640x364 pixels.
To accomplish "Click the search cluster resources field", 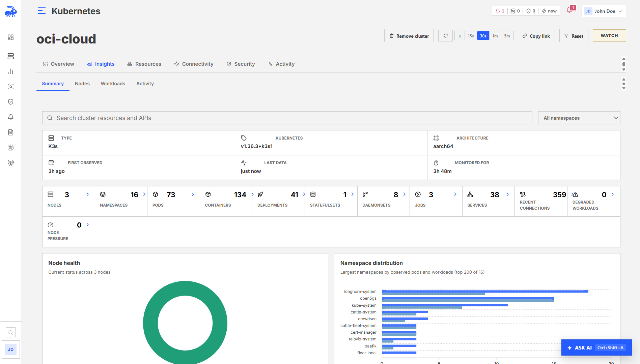I will click(x=287, y=118).
